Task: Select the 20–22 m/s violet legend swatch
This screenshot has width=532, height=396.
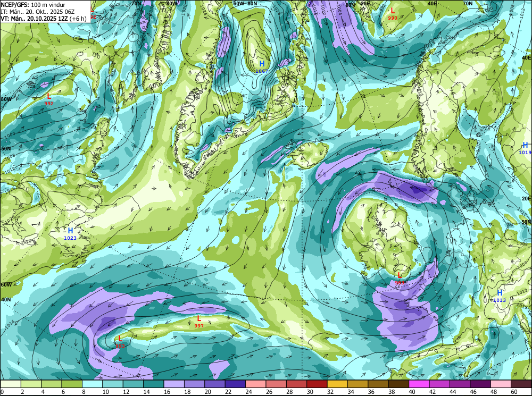Action: coord(215,384)
